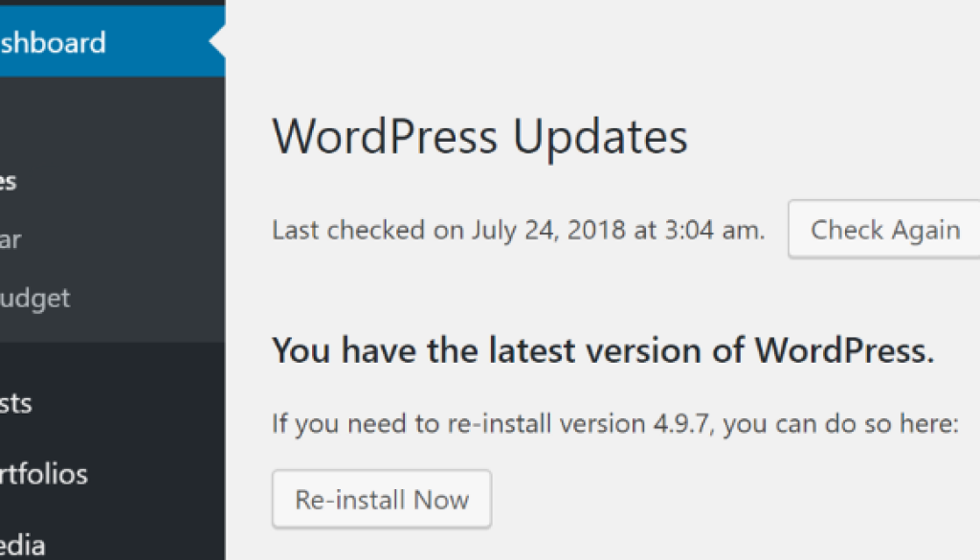Click the Check Again button
This screenshot has width=980, height=560.
pos(885,231)
